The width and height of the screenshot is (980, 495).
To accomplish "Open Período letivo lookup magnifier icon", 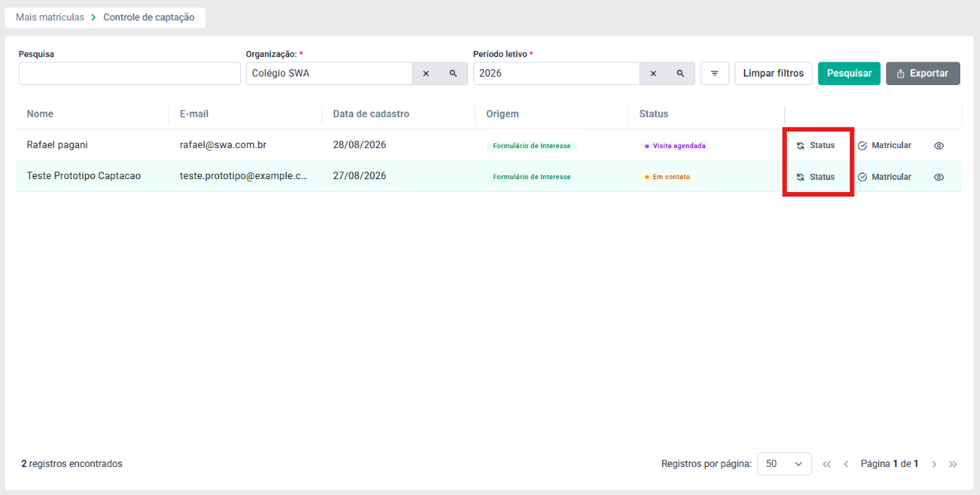I will point(681,74).
